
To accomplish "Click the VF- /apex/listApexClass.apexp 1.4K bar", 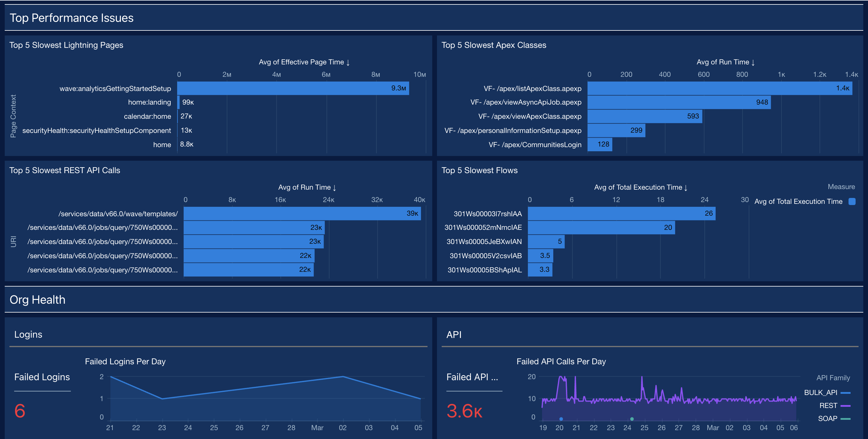I will [720, 88].
